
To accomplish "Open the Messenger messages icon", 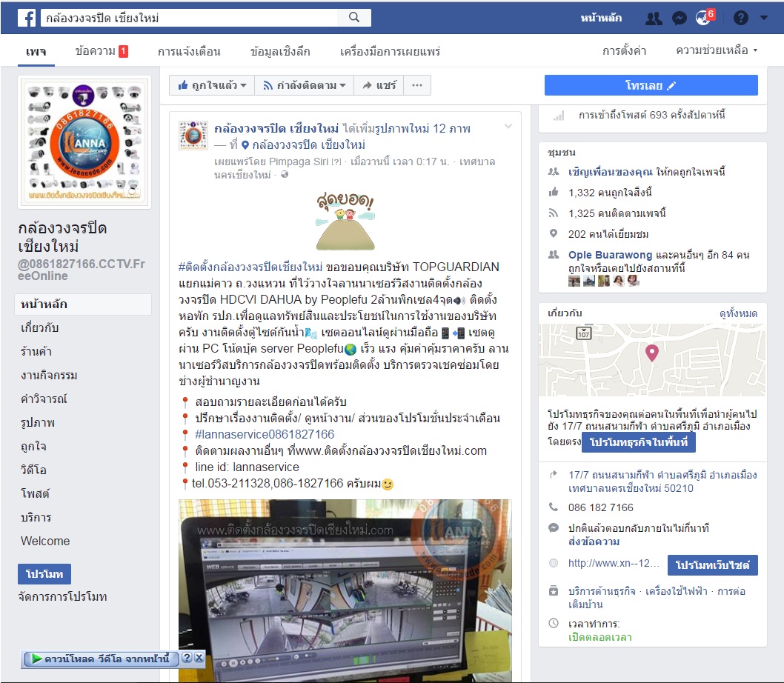I will click(x=679, y=19).
